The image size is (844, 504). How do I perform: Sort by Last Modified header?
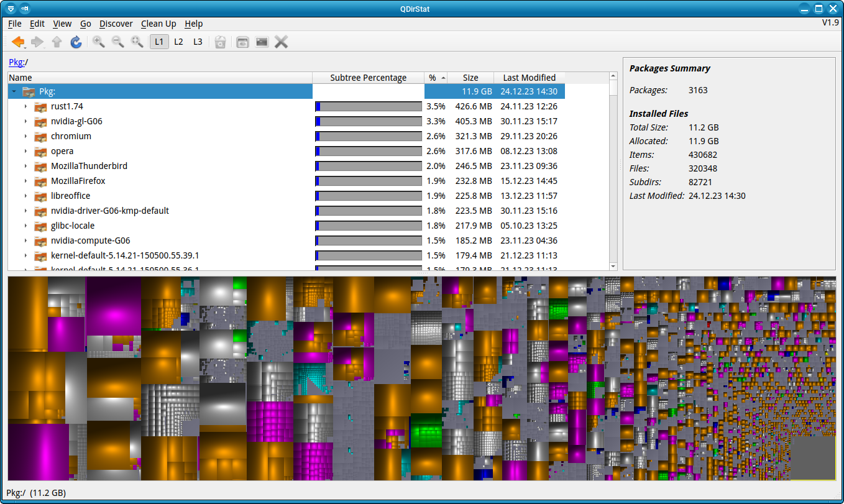(x=530, y=78)
